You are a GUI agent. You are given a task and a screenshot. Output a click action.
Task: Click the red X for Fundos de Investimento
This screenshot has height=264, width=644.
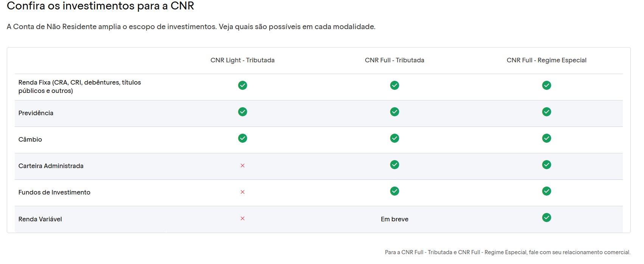pyautogui.click(x=242, y=192)
